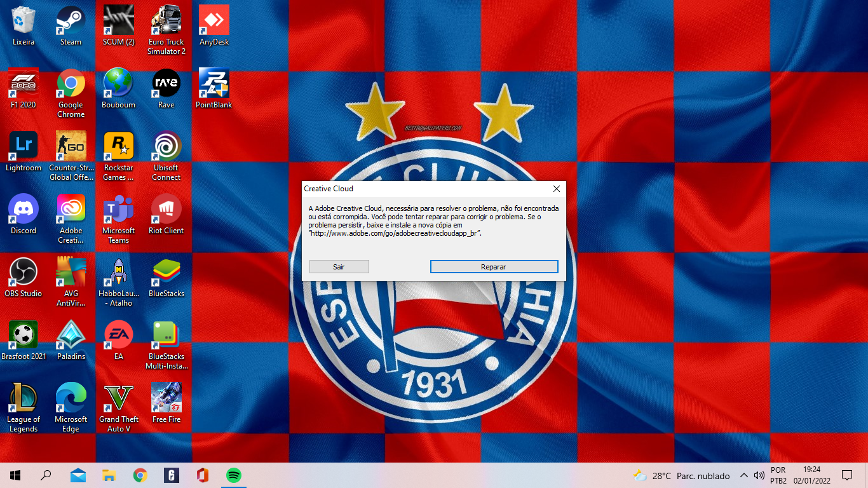Image resolution: width=868 pixels, height=488 pixels.
Task: Select the Microsoft Teams desktop shortcut
Action: pos(119,219)
